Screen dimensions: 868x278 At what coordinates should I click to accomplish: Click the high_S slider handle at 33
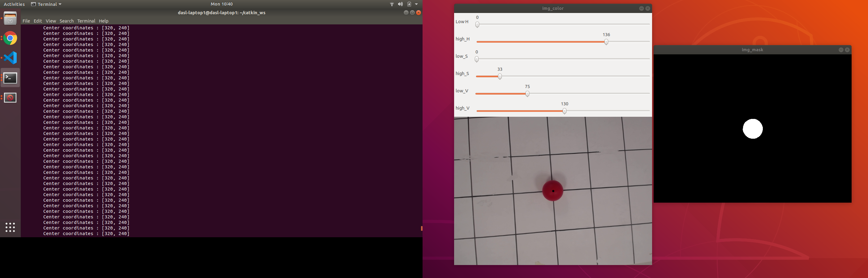500,76
